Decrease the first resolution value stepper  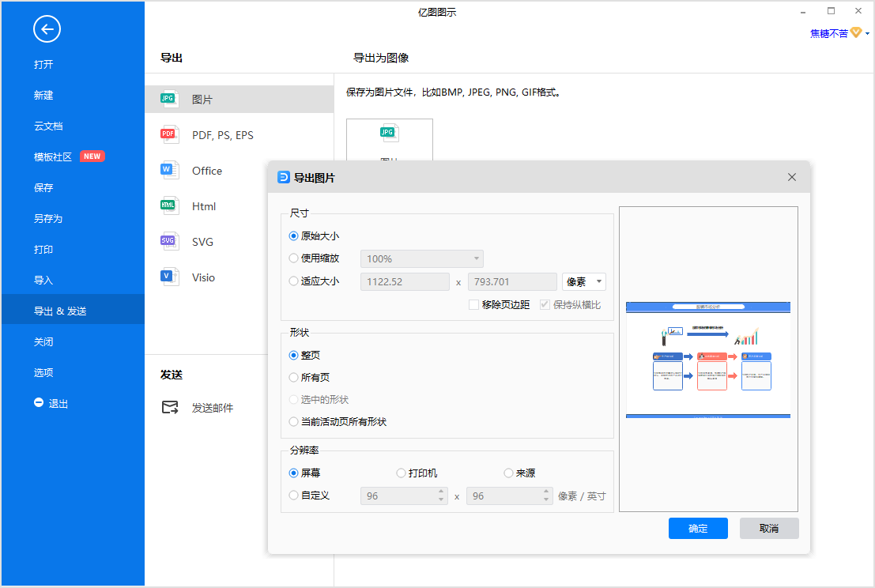point(441,499)
